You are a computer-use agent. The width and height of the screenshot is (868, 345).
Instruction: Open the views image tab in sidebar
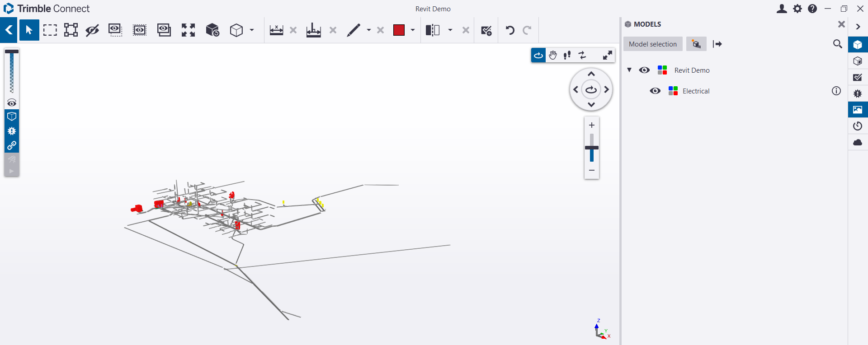858,110
